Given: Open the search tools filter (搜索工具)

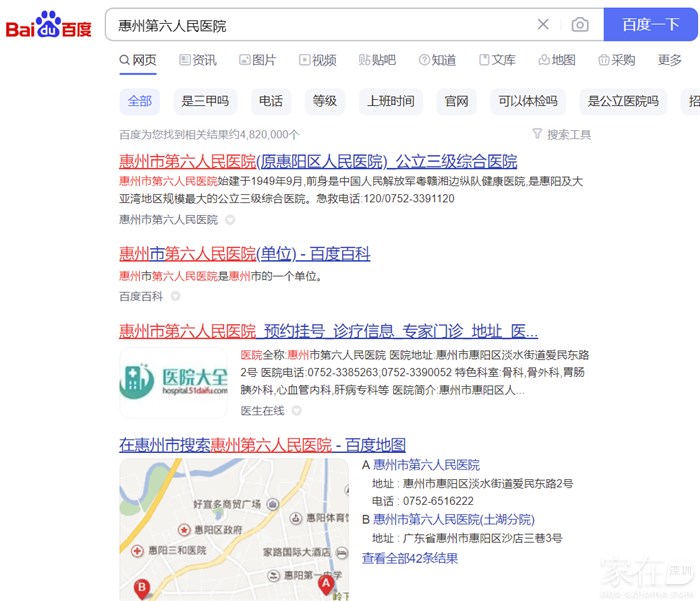Looking at the screenshot, I should coord(561,134).
